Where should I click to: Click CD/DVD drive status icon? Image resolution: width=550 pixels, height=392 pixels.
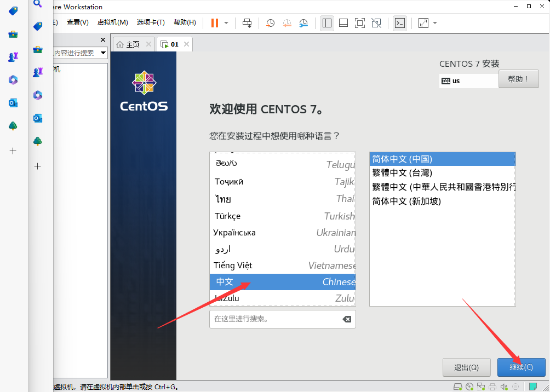(469, 387)
